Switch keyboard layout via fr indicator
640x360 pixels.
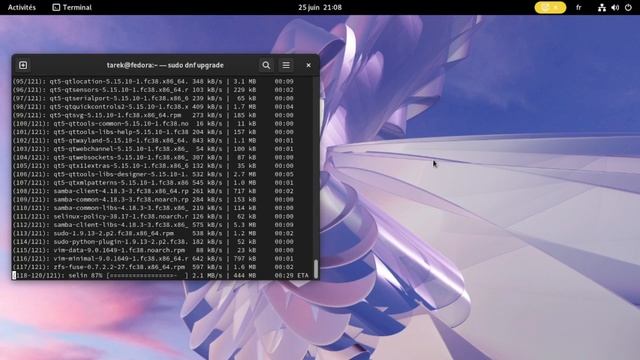tap(579, 7)
